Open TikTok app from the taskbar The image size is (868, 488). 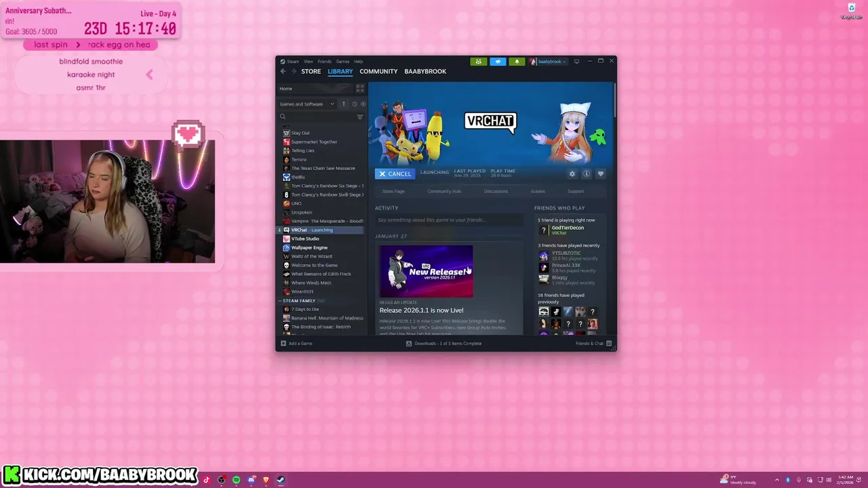coord(207,480)
